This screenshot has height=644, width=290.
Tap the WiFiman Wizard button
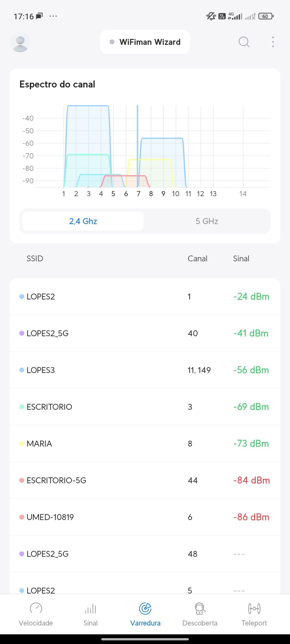point(145,42)
